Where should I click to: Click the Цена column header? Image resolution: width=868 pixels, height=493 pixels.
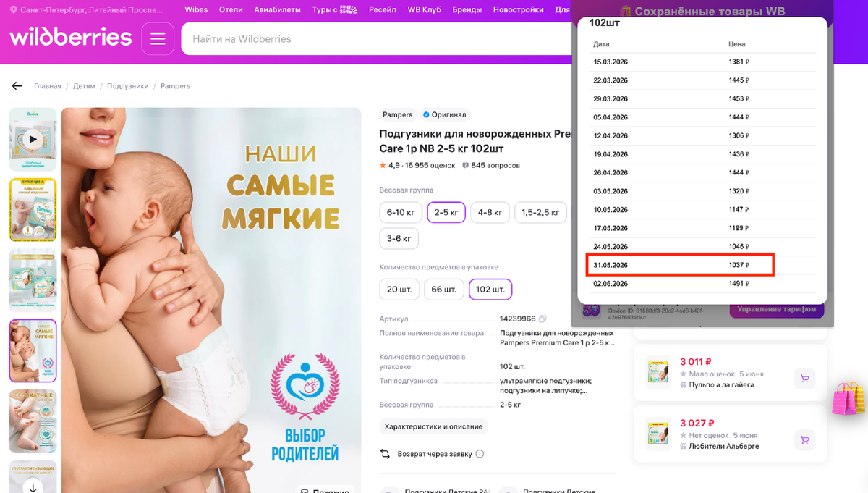[x=736, y=45]
